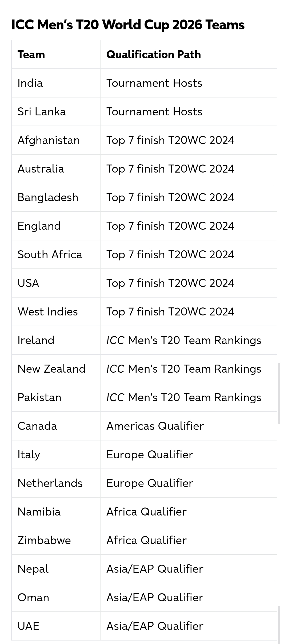Viewport: 288px width, 644px height.
Task: Click the Europe Qualifier cell for Netherlands
Action: pos(150,483)
